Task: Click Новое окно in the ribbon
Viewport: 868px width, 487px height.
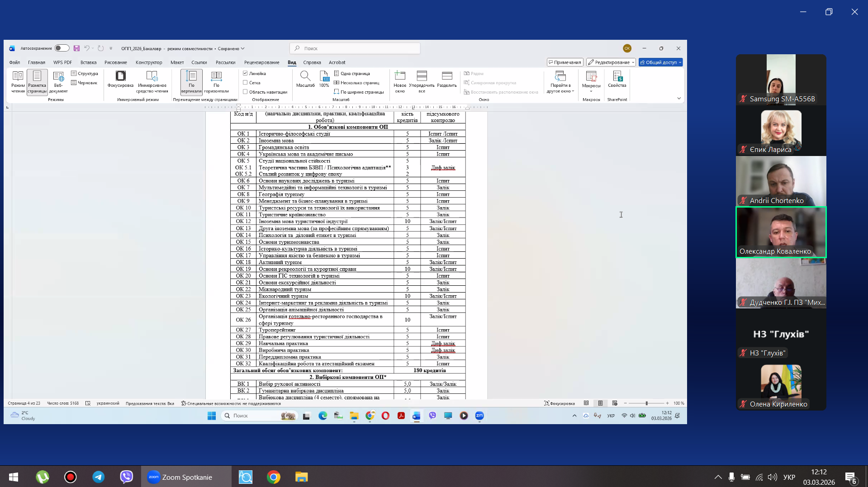Action: pos(400,81)
